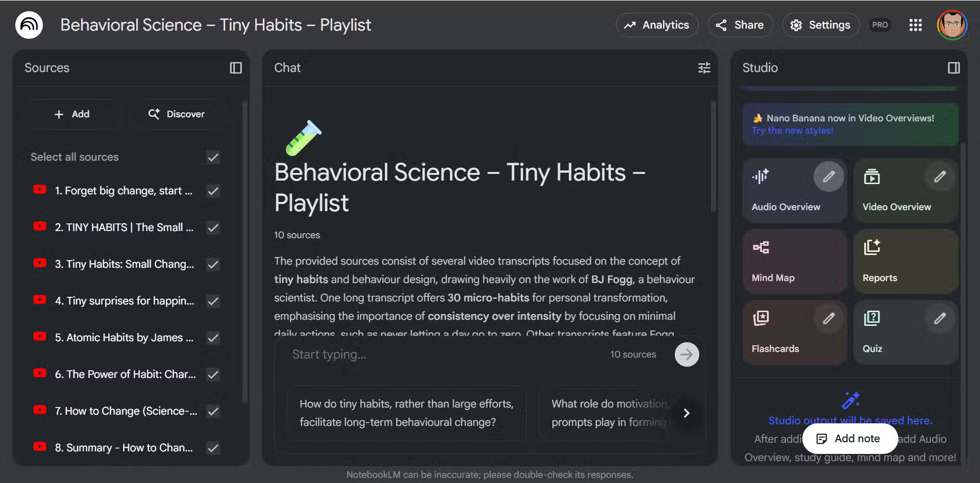This screenshot has width=980, height=483.
Task: Open Settings from top bar
Action: 820,25
